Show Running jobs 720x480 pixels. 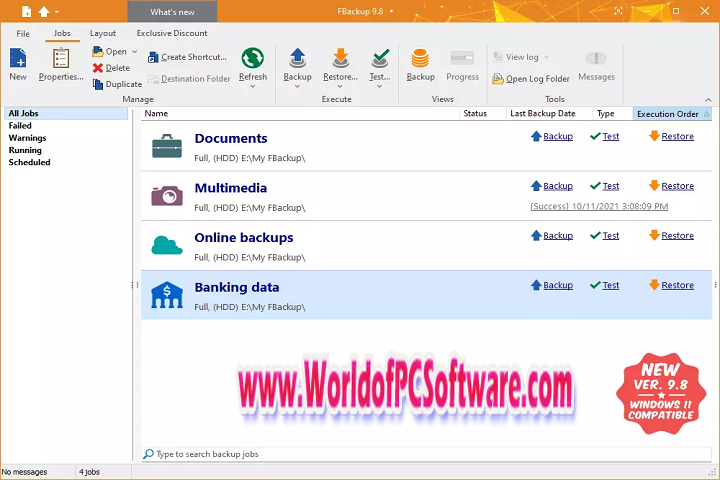tap(25, 150)
